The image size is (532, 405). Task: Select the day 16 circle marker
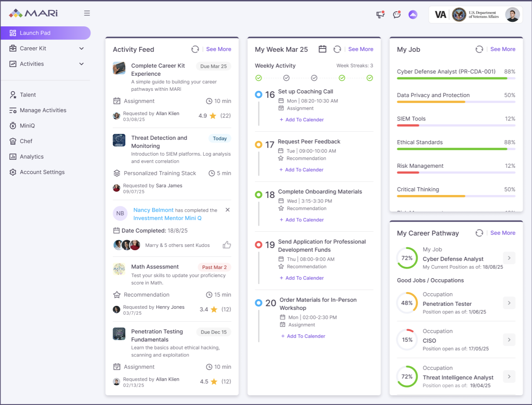258,95
